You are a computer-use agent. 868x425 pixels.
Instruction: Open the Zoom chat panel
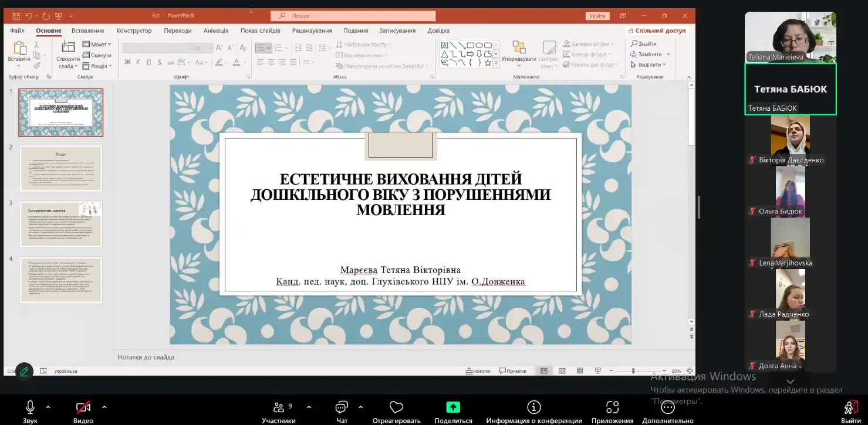pos(342,407)
